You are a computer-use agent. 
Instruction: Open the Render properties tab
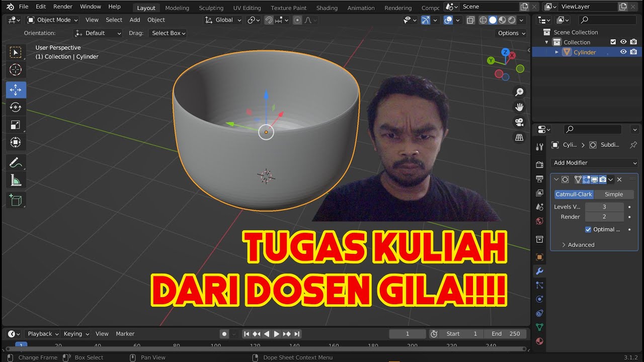[x=539, y=164]
